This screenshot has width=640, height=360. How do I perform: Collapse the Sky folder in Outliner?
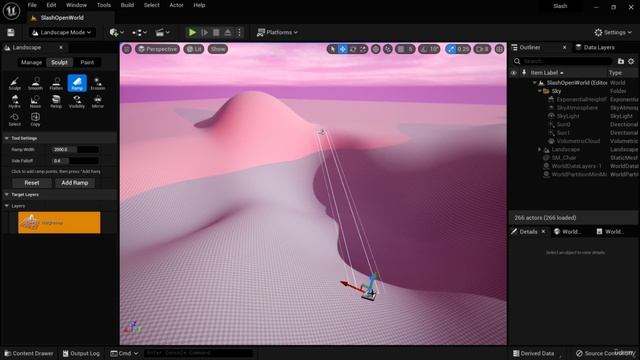click(x=540, y=91)
